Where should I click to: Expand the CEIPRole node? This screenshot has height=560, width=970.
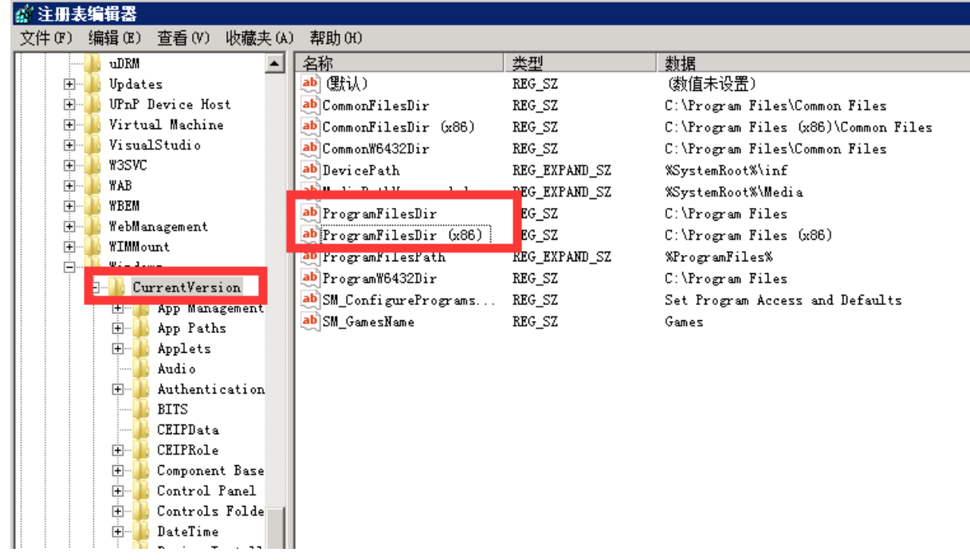pos(118,450)
